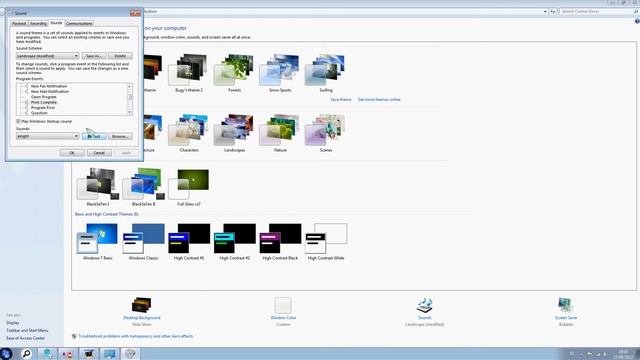Select the Landscapes theme

coord(234,133)
